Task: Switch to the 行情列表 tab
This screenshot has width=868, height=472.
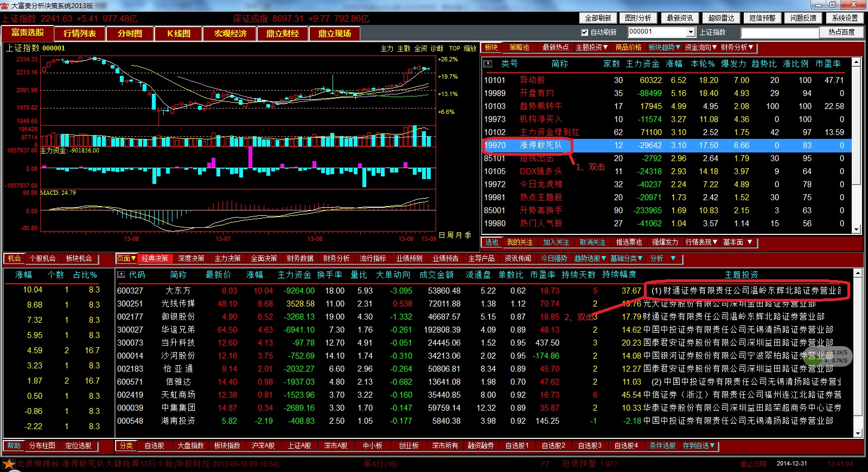Action: (x=80, y=34)
